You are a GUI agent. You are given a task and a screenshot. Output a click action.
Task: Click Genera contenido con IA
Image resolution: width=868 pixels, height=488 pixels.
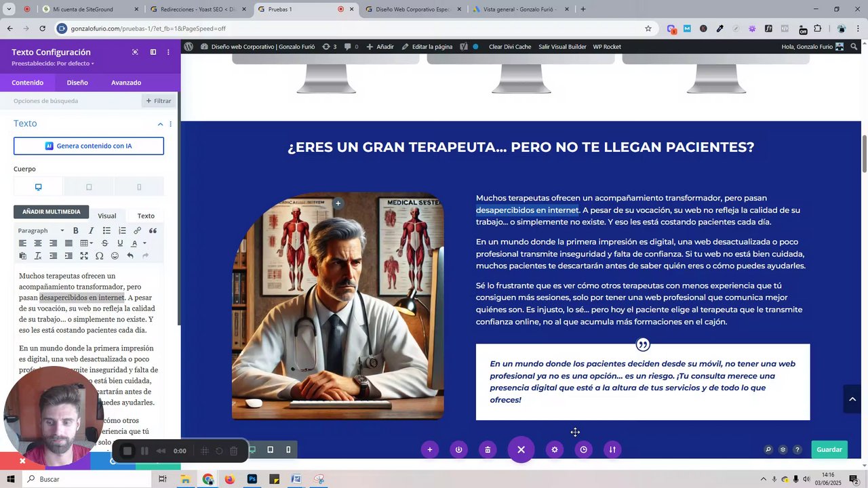(89, 146)
